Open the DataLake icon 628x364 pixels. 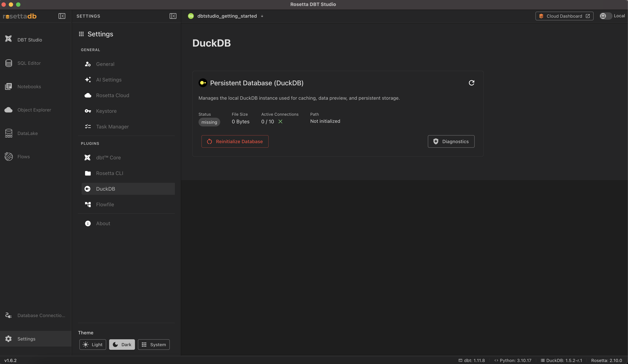[9, 133]
